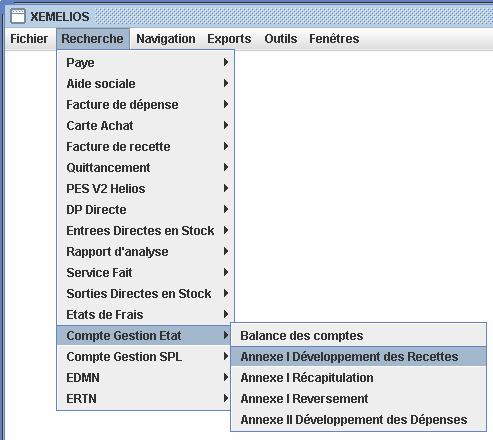Screen dimensions: 493x440
Task: Expand arrow beside Compte Gestion SPL
Action: (226, 356)
